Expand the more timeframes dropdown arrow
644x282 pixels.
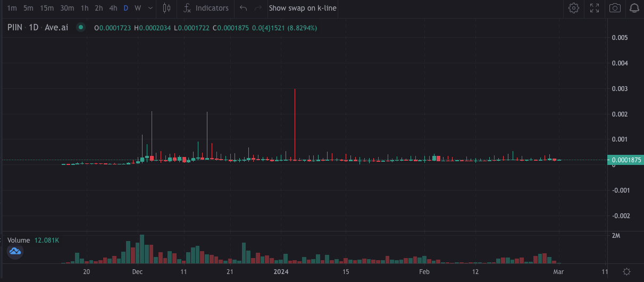(x=150, y=8)
